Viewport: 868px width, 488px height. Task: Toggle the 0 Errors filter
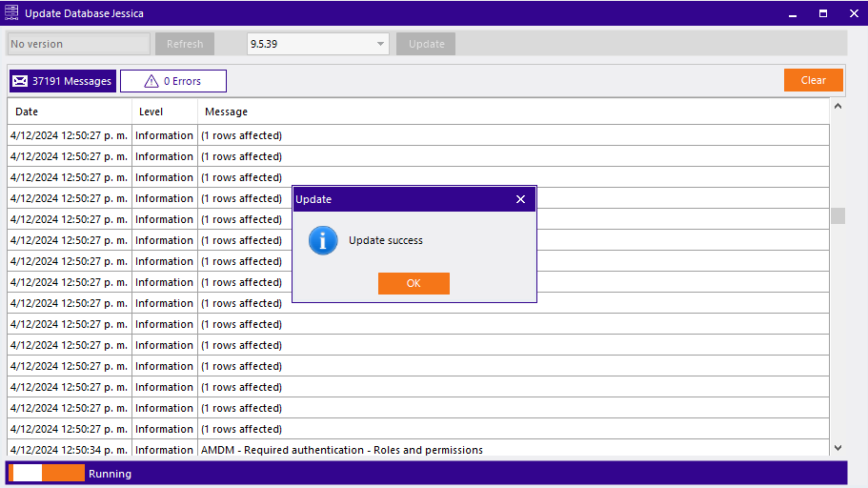173,81
